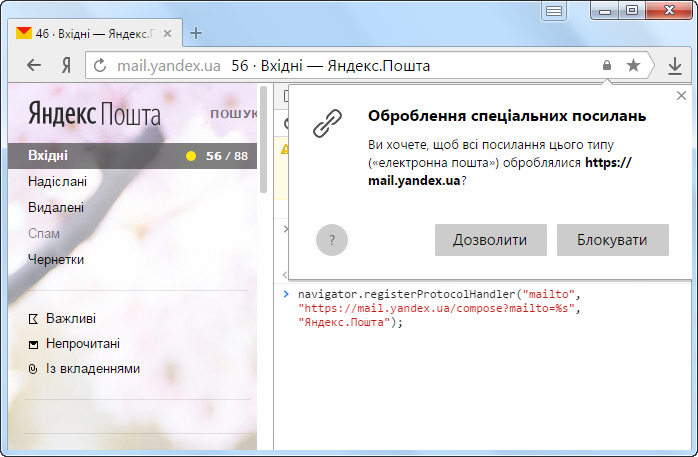
Task: Click the Яндекс Пошта logo
Action: coord(94,113)
